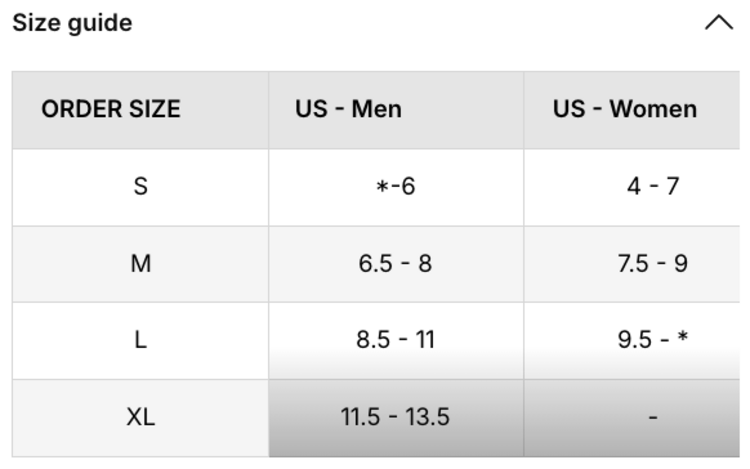The image size is (750, 469).
Task: Click the asterisk in the S men's range
Action: pyautogui.click(x=381, y=189)
